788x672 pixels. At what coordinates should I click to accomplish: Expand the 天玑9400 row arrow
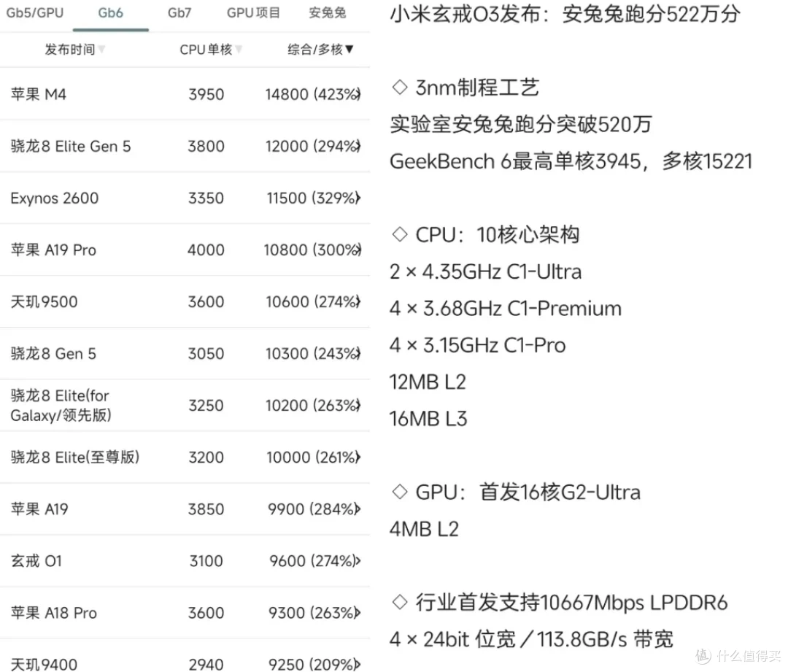tap(358, 665)
